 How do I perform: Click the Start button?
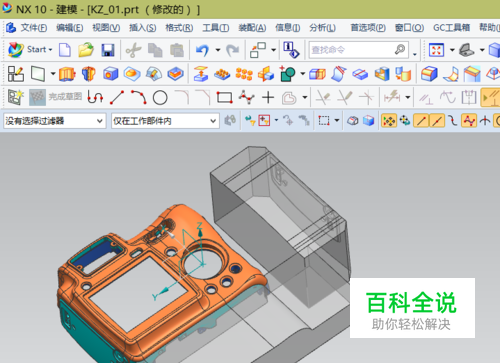[30, 50]
